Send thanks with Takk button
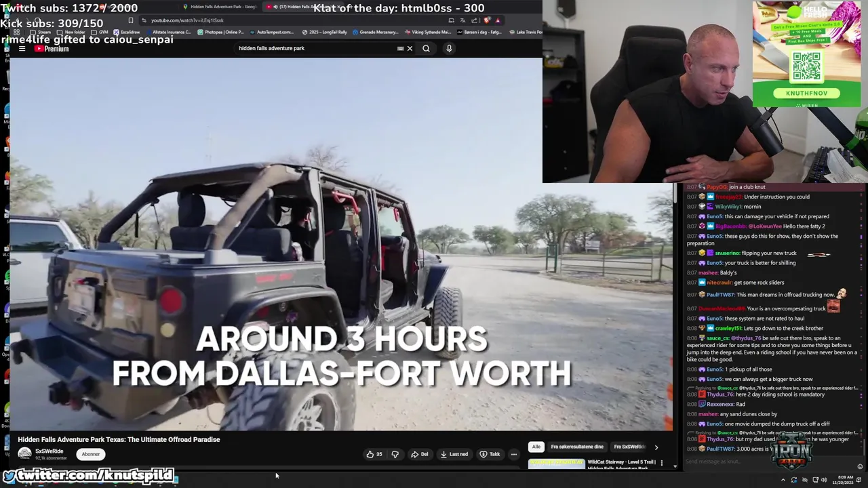 point(490,454)
